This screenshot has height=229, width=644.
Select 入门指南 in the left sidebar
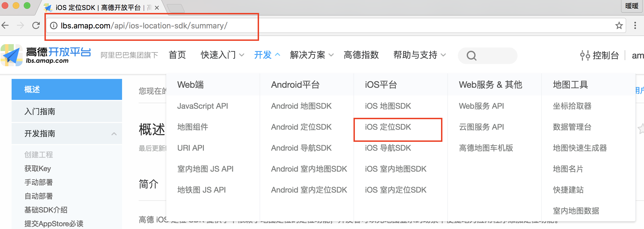67,111
